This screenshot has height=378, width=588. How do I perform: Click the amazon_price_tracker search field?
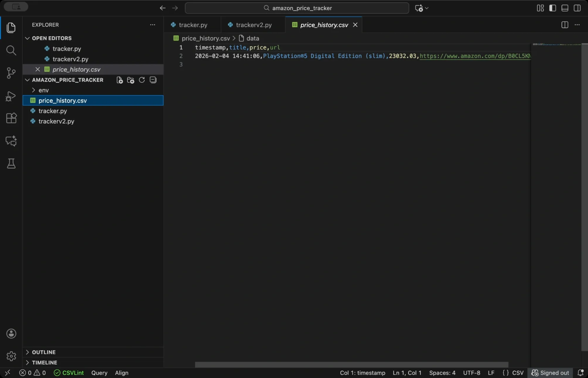click(x=297, y=8)
